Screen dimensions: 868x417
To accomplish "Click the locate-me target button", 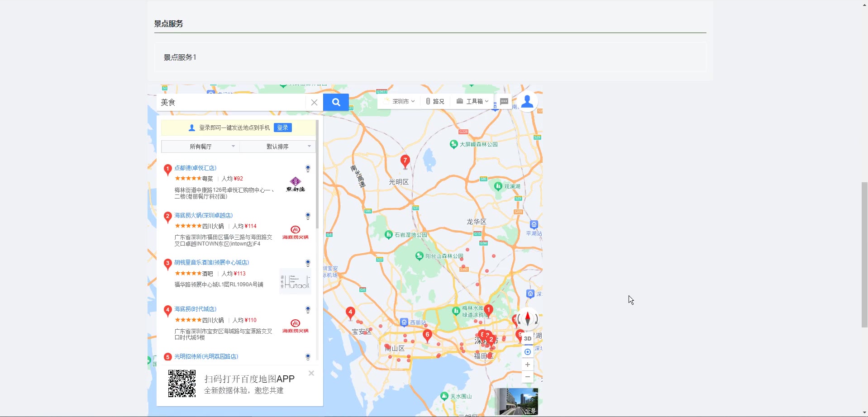I will coord(528,352).
